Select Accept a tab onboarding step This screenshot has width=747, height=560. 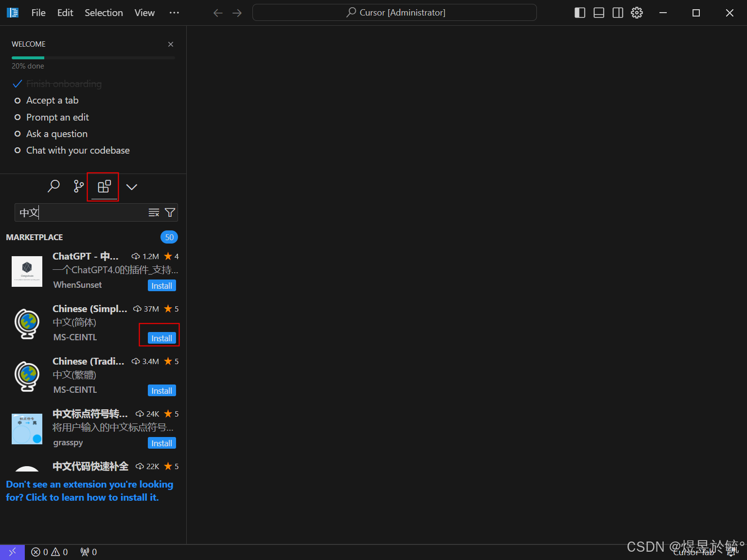pyautogui.click(x=52, y=101)
